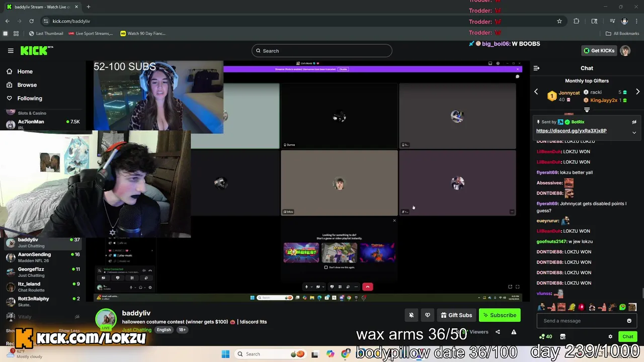Click the Gift Subs button

click(456, 315)
